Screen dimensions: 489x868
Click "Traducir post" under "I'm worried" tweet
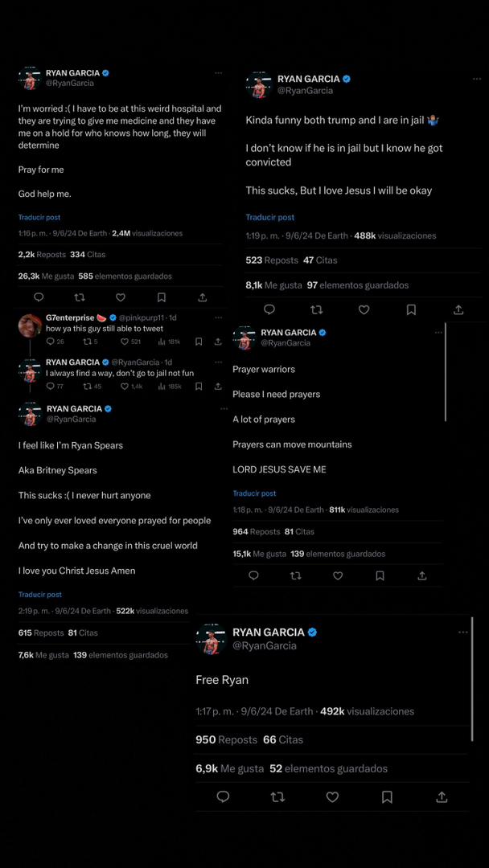tap(39, 217)
